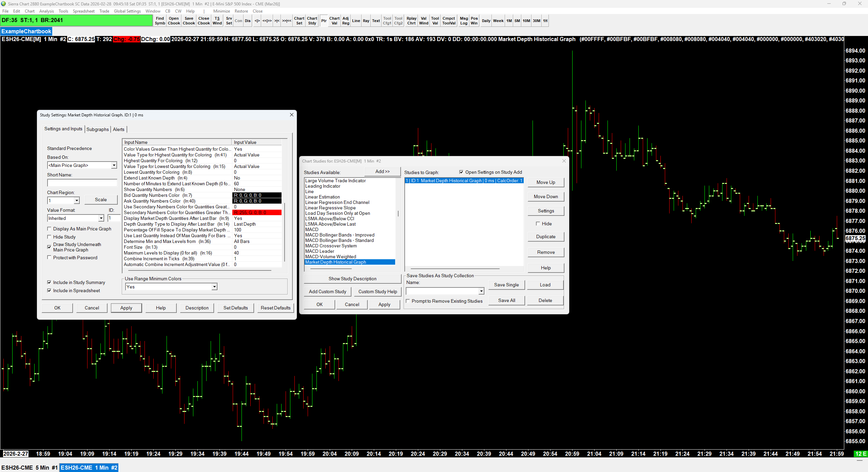This screenshot has width=868, height=472.
Task: Click the Save Cbook toolbar button
Action: pyautogui.click(x=189, y=21)
